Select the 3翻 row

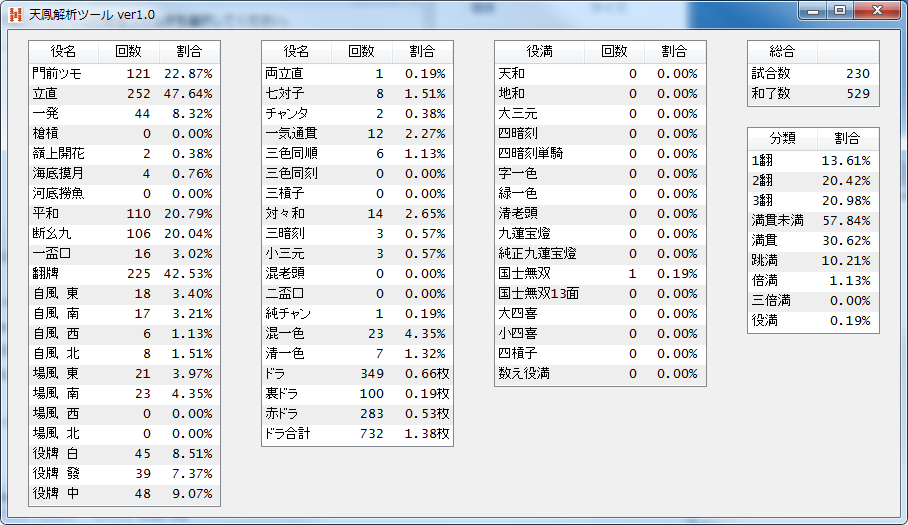point(814,200)
